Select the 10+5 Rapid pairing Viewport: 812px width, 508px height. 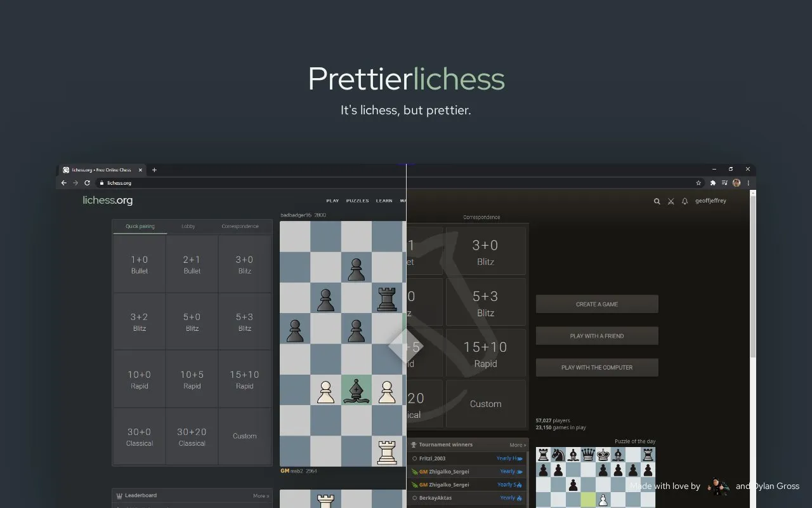[192, 379]
